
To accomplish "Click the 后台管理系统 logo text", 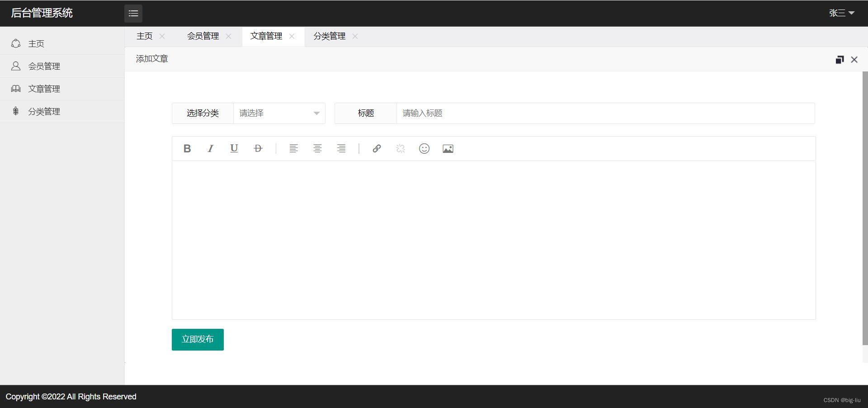I will (x=42, y=13).
